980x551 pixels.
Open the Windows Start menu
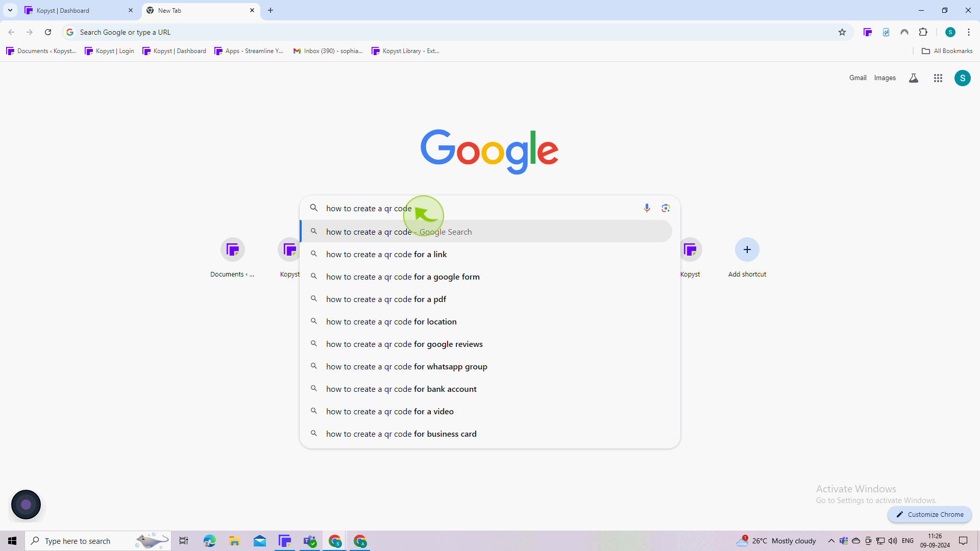12,541
